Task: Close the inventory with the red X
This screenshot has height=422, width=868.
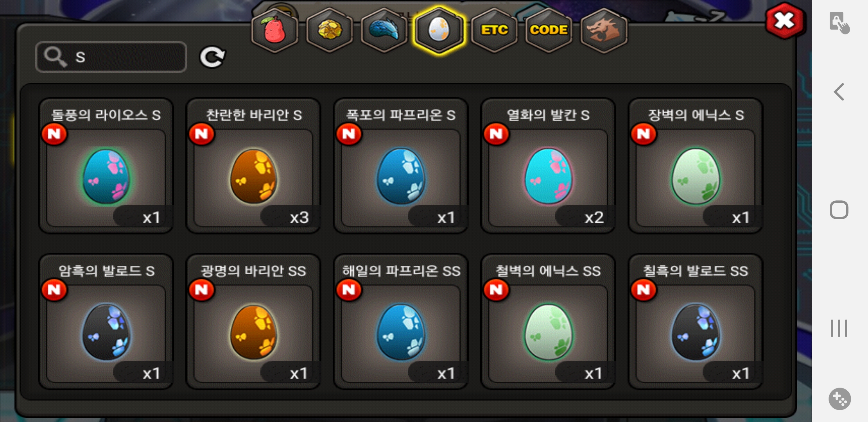Action: pos(785,21)
